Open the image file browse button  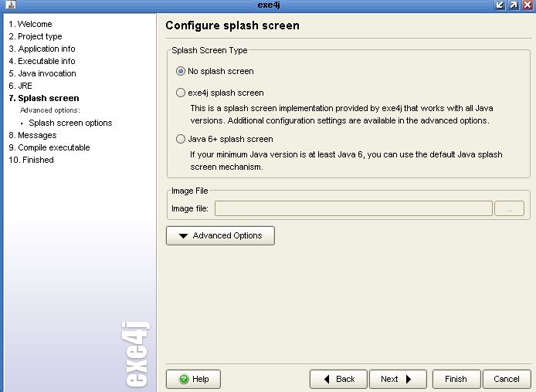coord(509,208)
